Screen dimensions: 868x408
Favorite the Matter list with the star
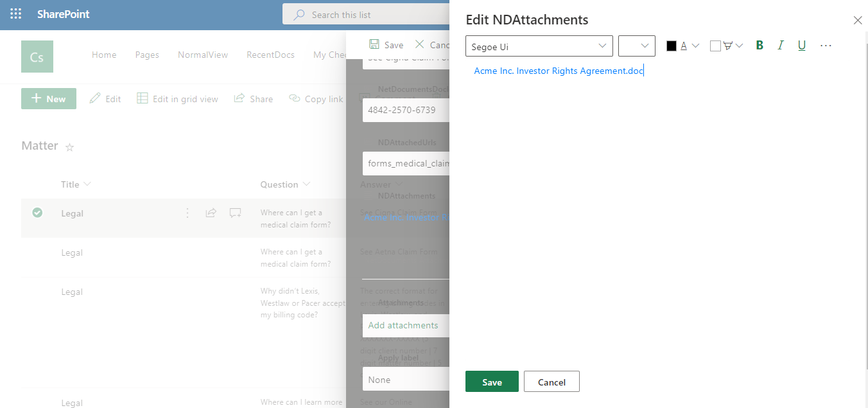point(70,147)
